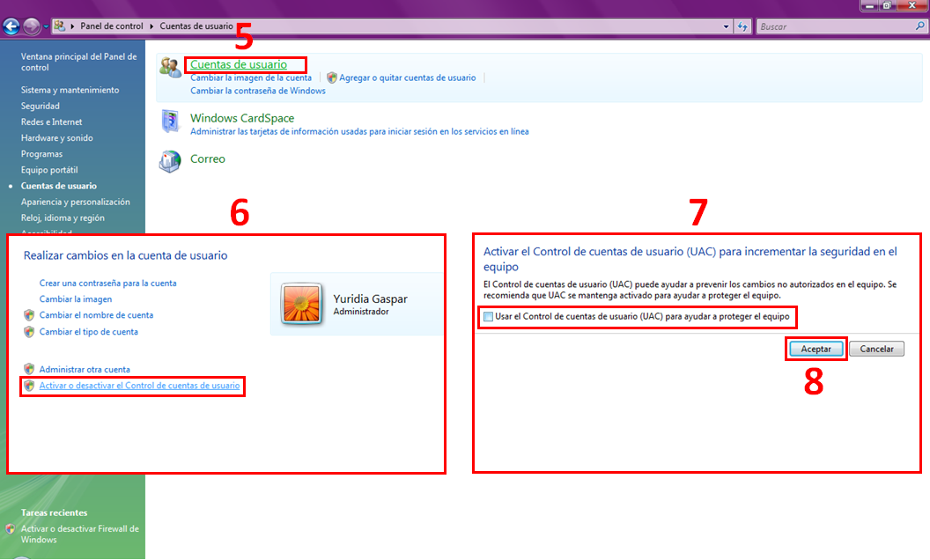Click the Back navigation arrow button
This screenshot has height=560, width=930.
pyautogui.click(x=11, y=26)
